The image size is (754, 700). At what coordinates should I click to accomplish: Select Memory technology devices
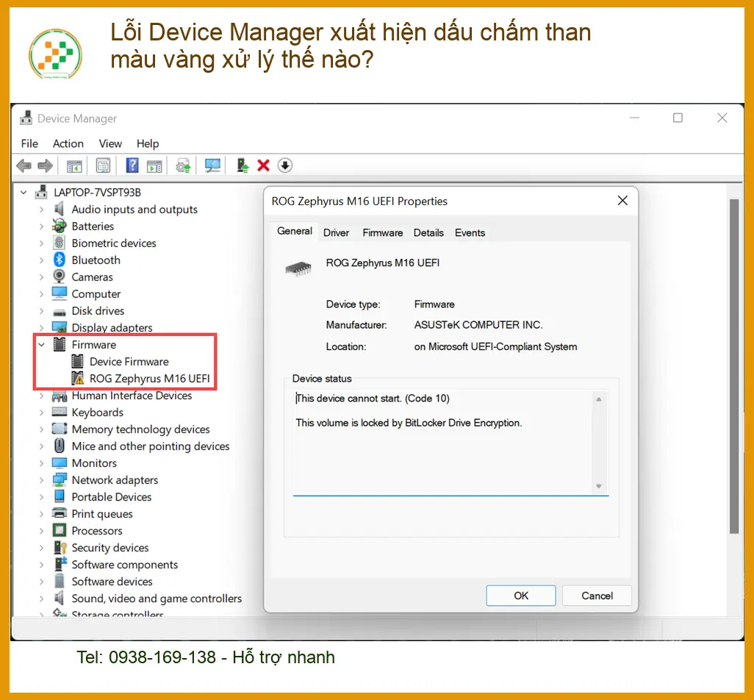pos(140,429)
